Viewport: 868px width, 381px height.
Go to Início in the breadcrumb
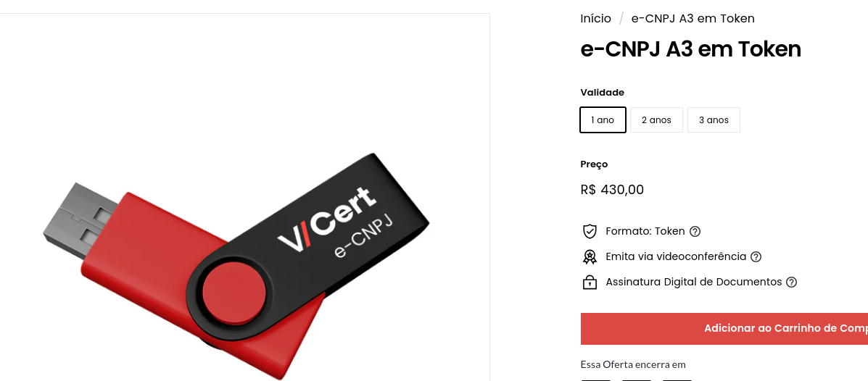point(595,19)
